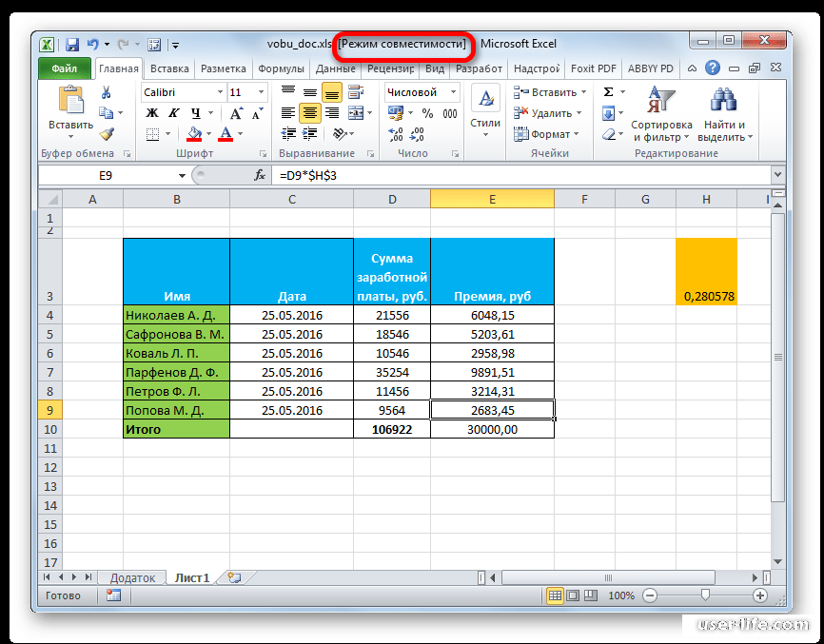Click the Вставить cells button
This screenshot has width=824, height=644.
(550, 92)
